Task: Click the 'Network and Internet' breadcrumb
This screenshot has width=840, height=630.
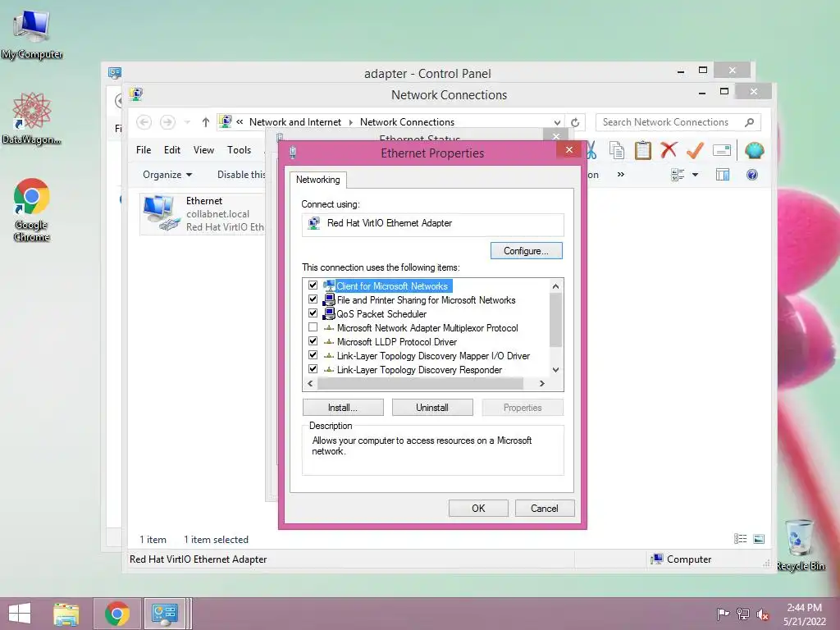Action: coord(295,122)
